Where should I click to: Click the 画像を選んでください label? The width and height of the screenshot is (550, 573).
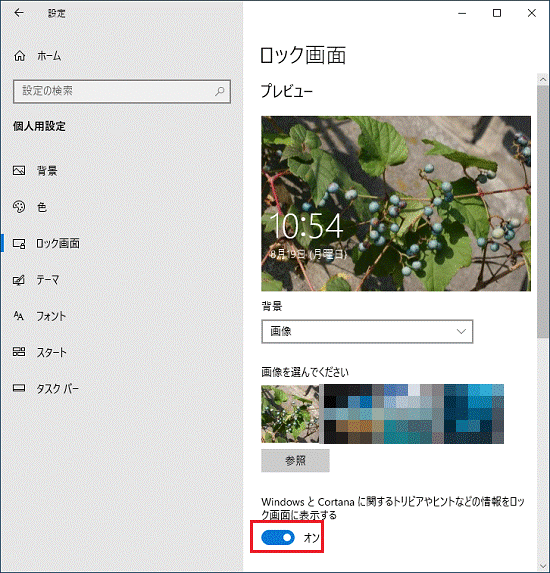click(305, 372)
